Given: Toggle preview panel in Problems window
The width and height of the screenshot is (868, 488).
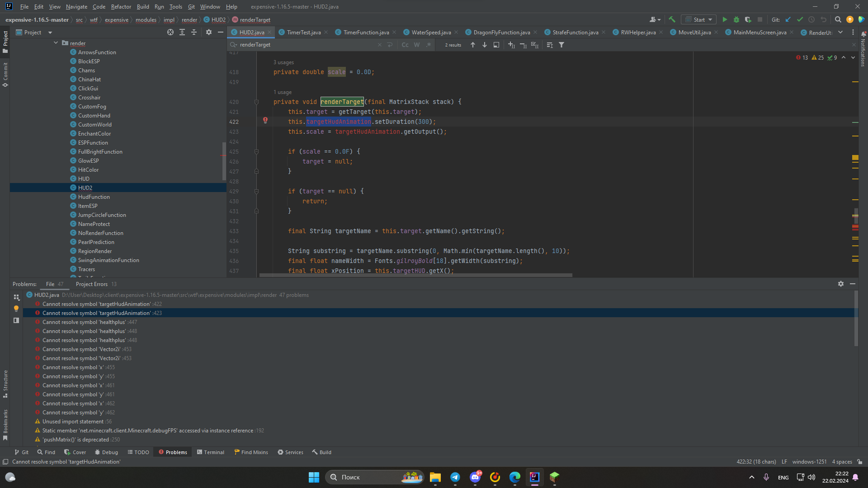Looking at the screenshot, I should click(16, 320).
